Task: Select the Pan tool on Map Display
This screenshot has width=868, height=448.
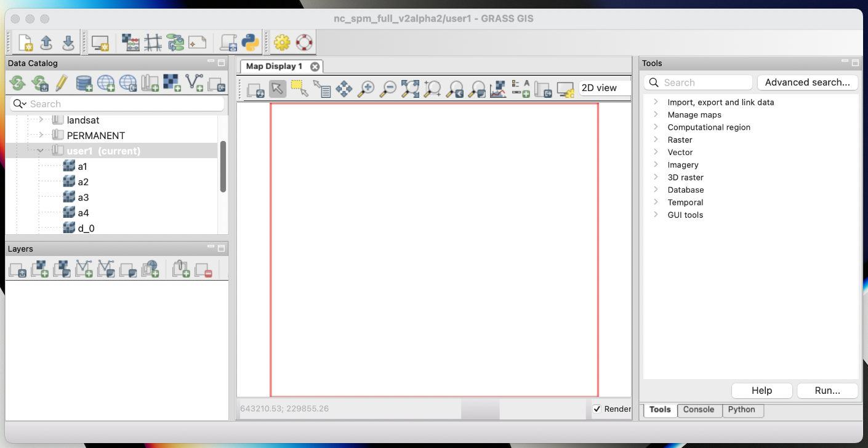Action: pos(344,89)
